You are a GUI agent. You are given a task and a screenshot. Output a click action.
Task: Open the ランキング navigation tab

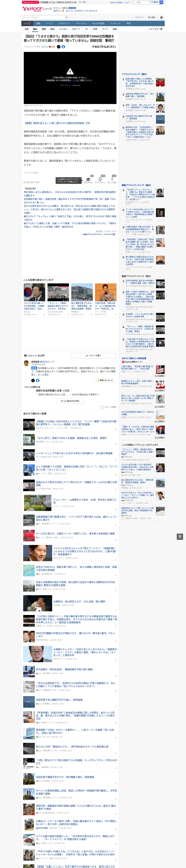click(x=115, y=24)
